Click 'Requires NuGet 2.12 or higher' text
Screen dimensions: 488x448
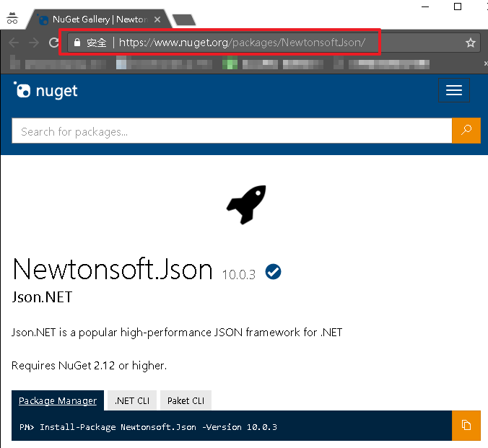click(89, 366)
